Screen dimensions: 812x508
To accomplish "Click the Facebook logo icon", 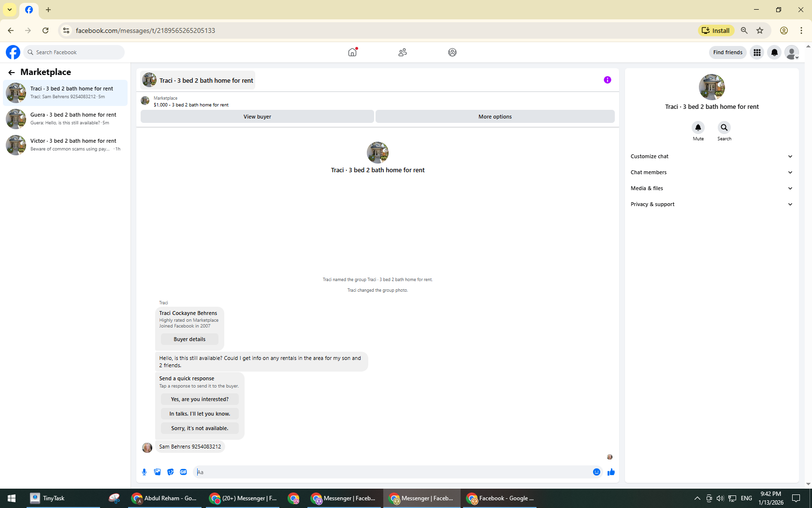I will coord(13,52).
